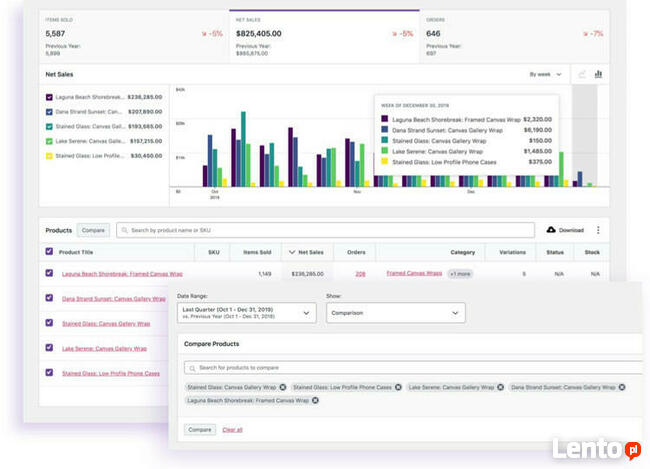Remove the Stained Glass: Canvas Gallery Wrap tag
Image resolution: width=650 pixels, height=469 pixels.
(x=283, y=387)
